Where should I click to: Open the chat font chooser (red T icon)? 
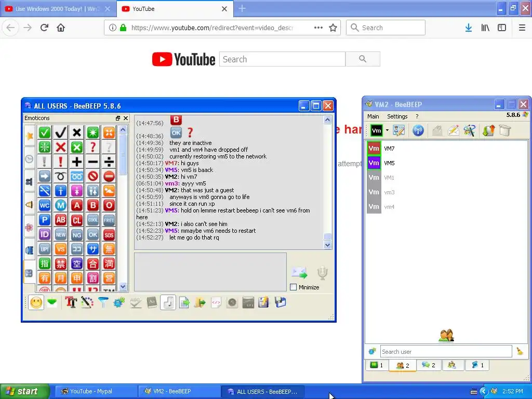coord(71,302)
